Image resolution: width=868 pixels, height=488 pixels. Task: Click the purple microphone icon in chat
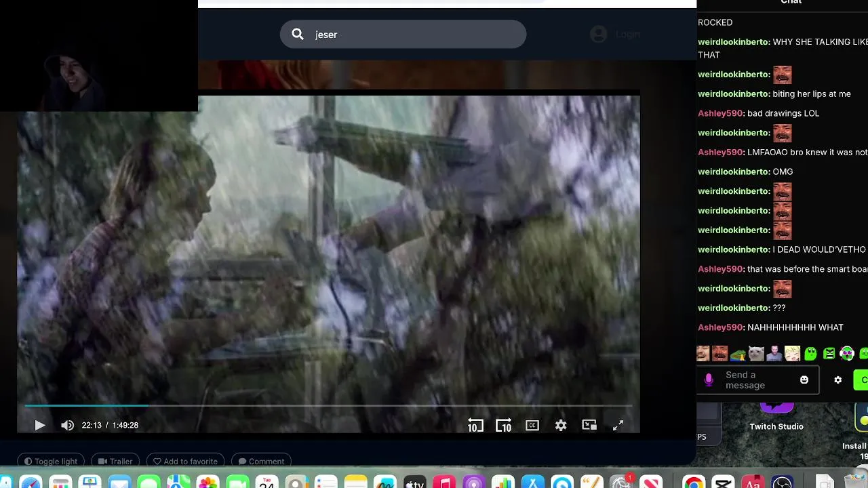click(709, 380)
